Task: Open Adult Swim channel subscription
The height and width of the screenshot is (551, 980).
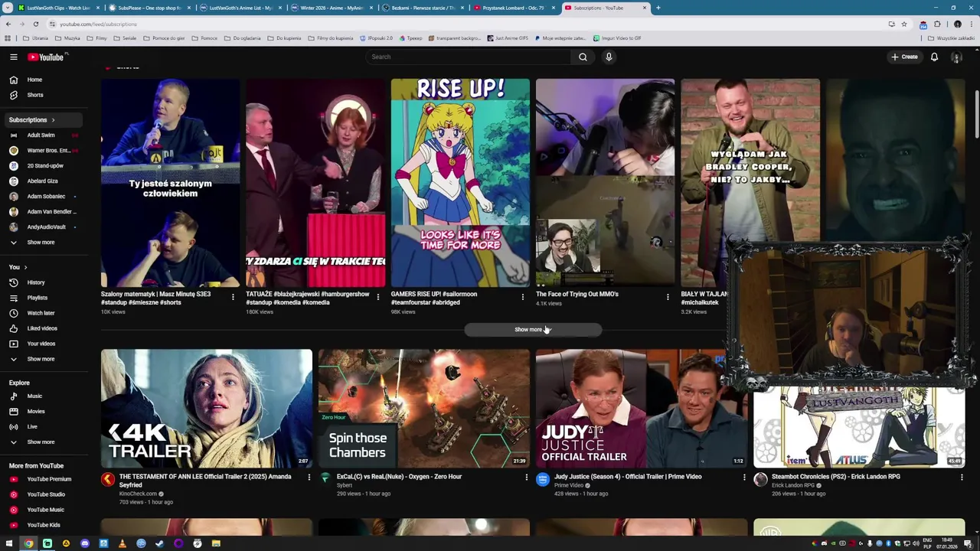Action: tap(42, 135)
